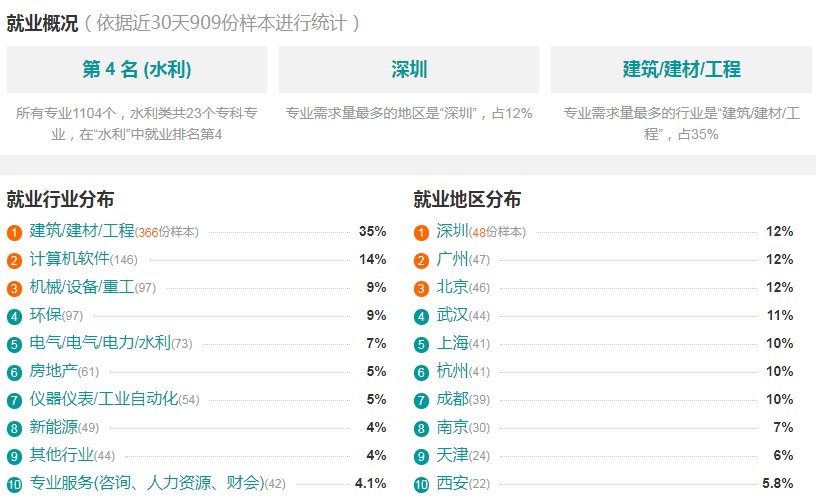Click the 深圳 top region box
The image size is (816, 500).
pos(409,69)
